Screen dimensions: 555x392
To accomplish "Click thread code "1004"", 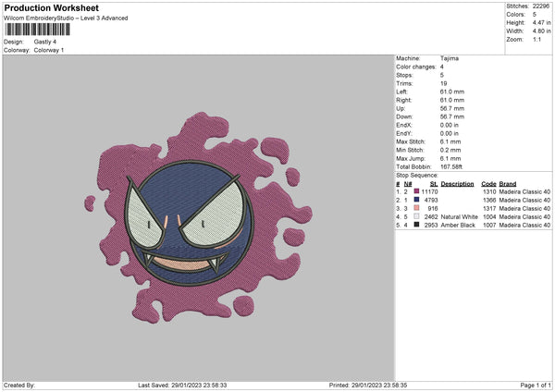I will point(489,216).
